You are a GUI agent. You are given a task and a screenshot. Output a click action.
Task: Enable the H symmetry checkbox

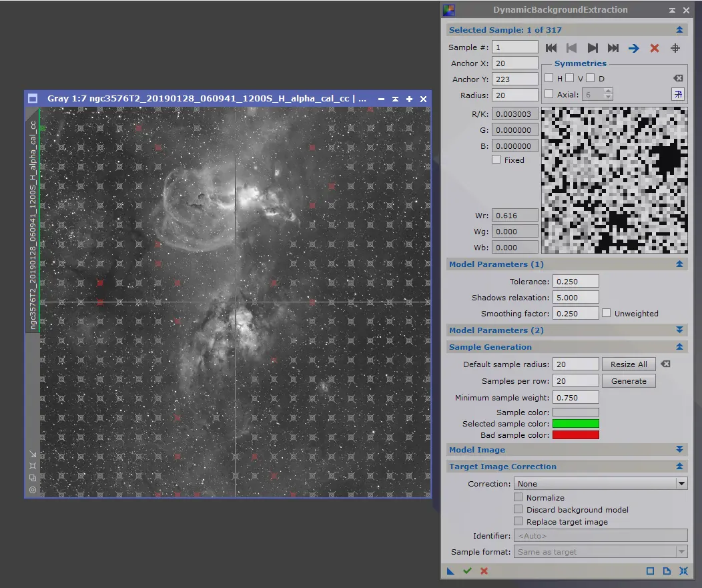click(x=549, y=78)
